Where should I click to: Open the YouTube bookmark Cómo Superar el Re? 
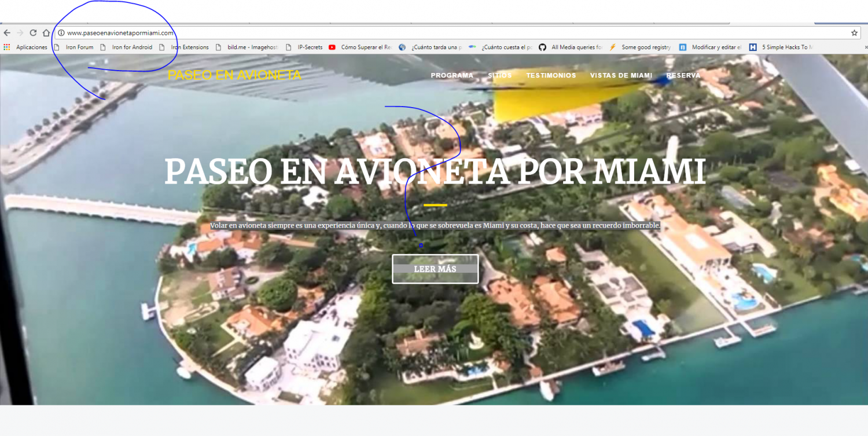point(361,47)
